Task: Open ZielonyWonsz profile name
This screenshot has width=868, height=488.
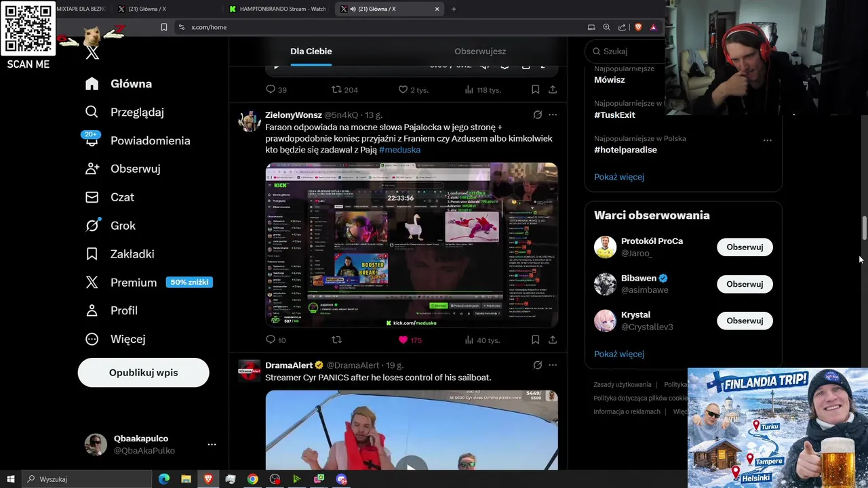Action: [x=294, y=115]
